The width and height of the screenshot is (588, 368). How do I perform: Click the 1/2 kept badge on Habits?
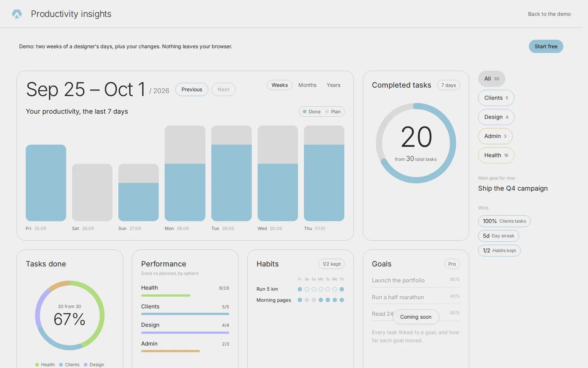click(x=331, y=264)
